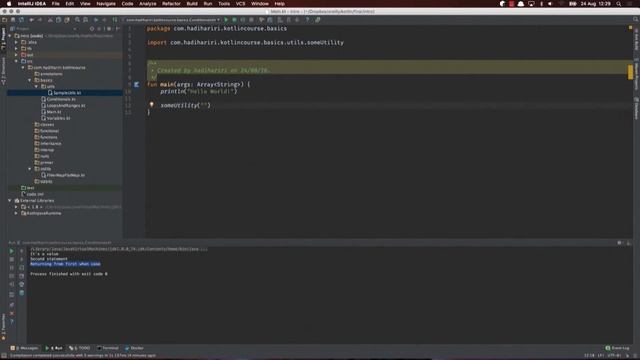Click the Run panel settings gear icon
The image size is (640, 360).
coord(620,243)
